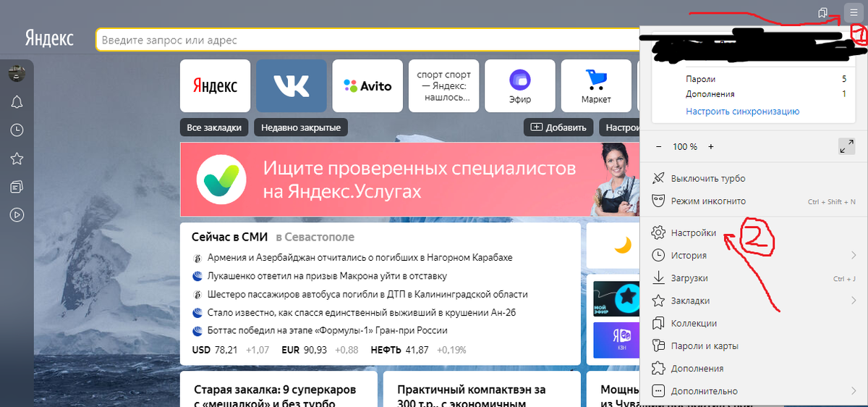Decrease zoom with the minus button
The width and height of the screenshot is (868, 407).
[658, 146]
